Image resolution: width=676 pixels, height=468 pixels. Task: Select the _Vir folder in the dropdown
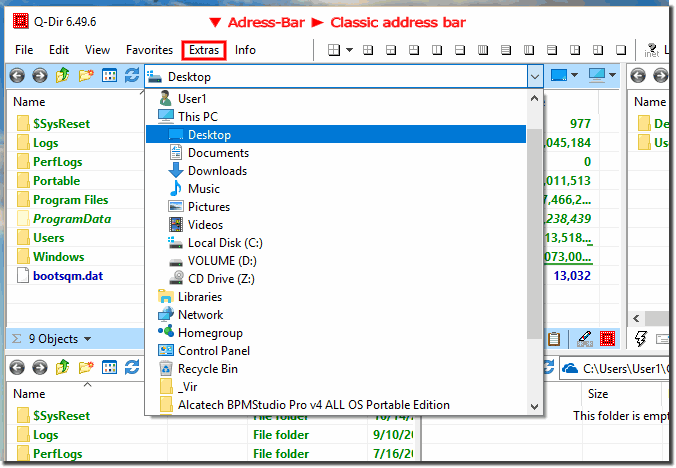tap(336, 387)
